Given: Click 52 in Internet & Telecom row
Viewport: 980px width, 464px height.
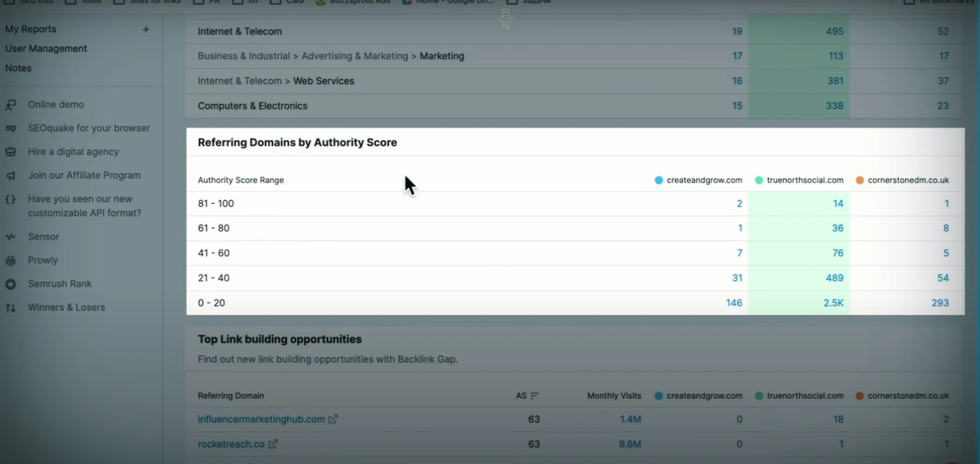Looking at the screenshot, I should (943, 31).
